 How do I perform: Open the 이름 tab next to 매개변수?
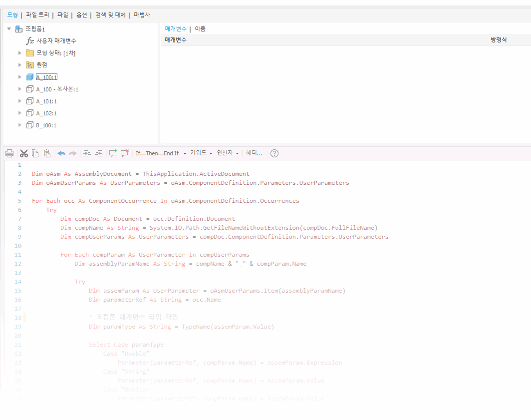tap(200, 29)
